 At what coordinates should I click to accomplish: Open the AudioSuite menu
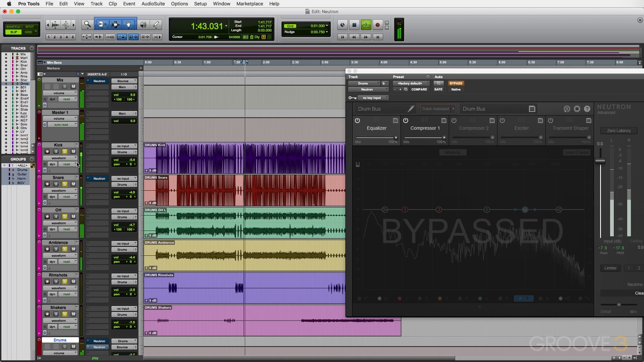(153, 4)
